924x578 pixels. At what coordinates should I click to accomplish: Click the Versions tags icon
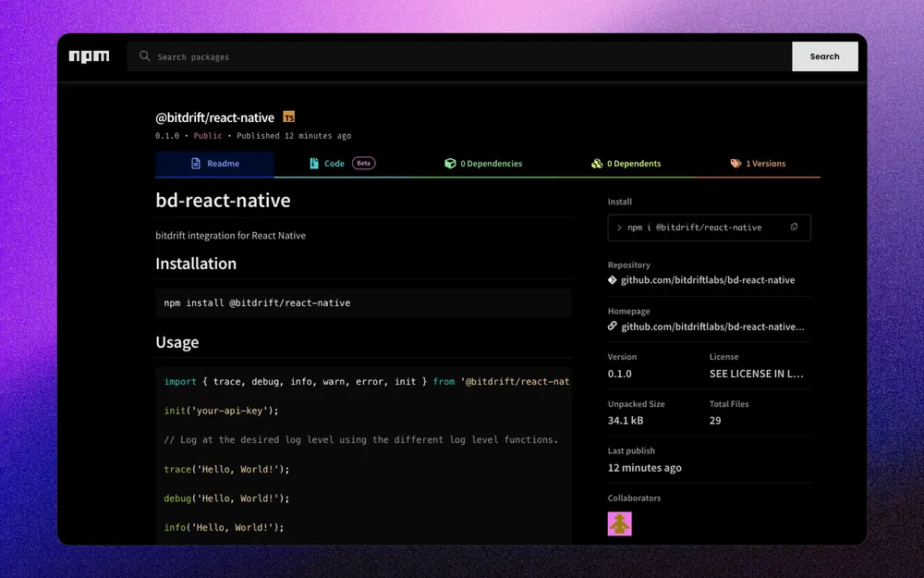736,164
